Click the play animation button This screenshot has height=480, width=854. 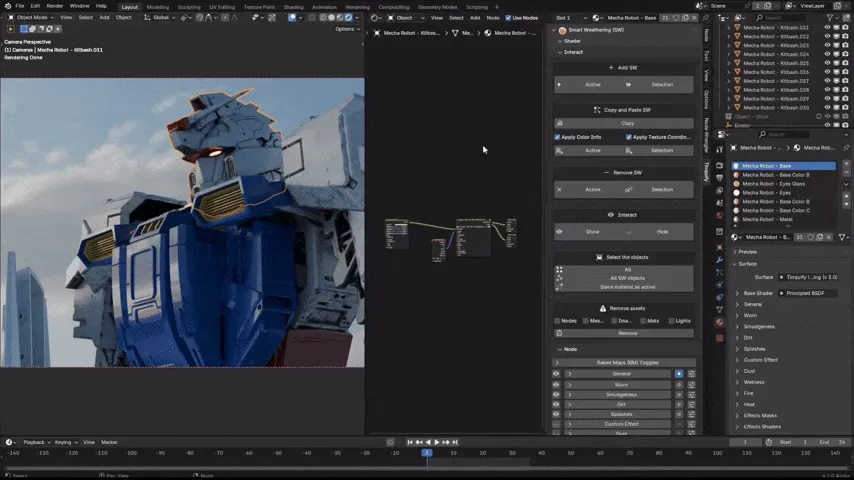click(x=437, y=442)
